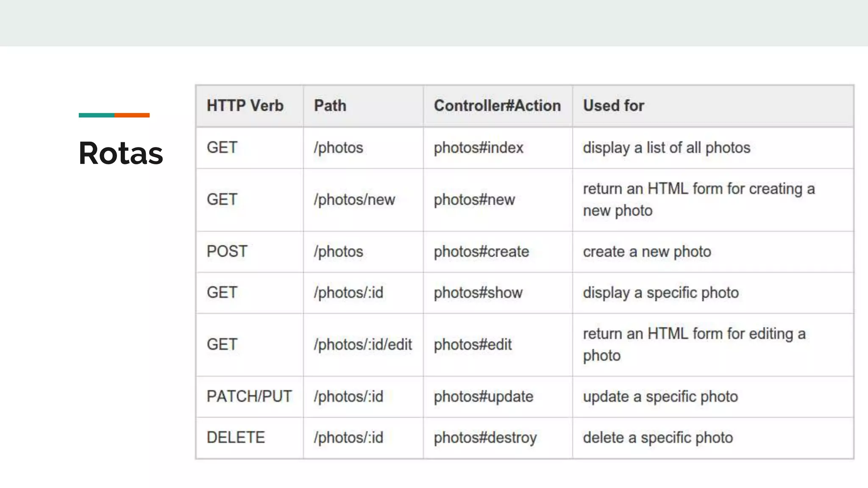The width and height of the screenshot is (868, 488).
Task: Select the photos#index action cell
Action: pos(479,148)
